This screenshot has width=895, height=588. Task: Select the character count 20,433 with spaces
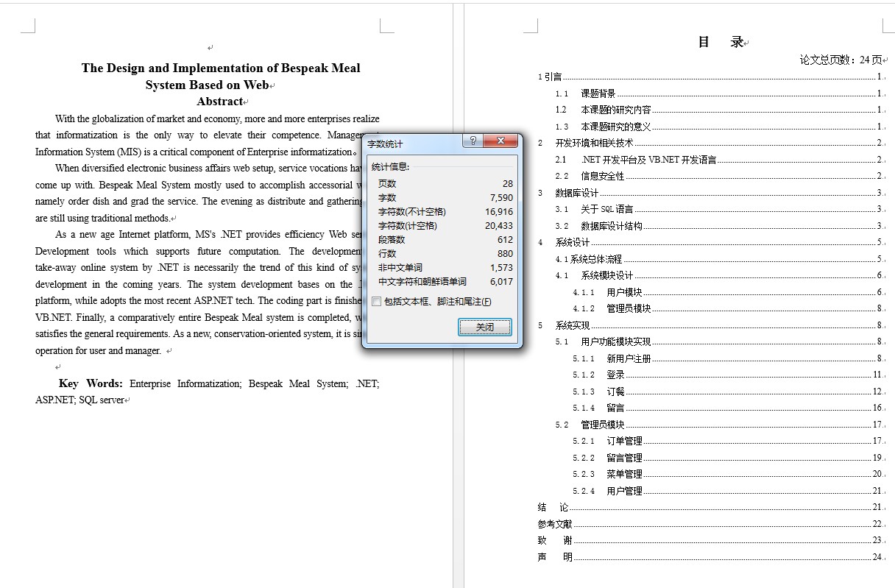499,226
